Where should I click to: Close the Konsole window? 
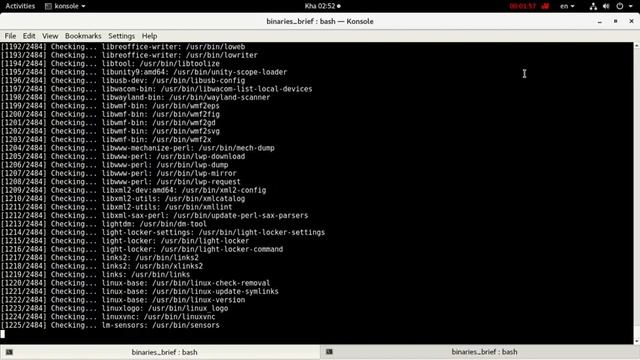coord(631,21)
